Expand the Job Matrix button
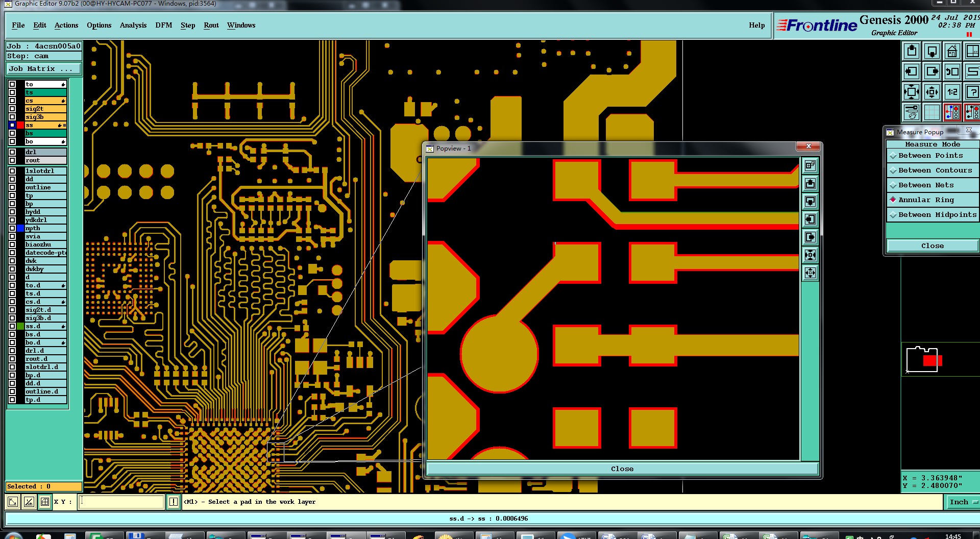The height and width of the screenshot is (539, 980). click(x=43, y=69)
